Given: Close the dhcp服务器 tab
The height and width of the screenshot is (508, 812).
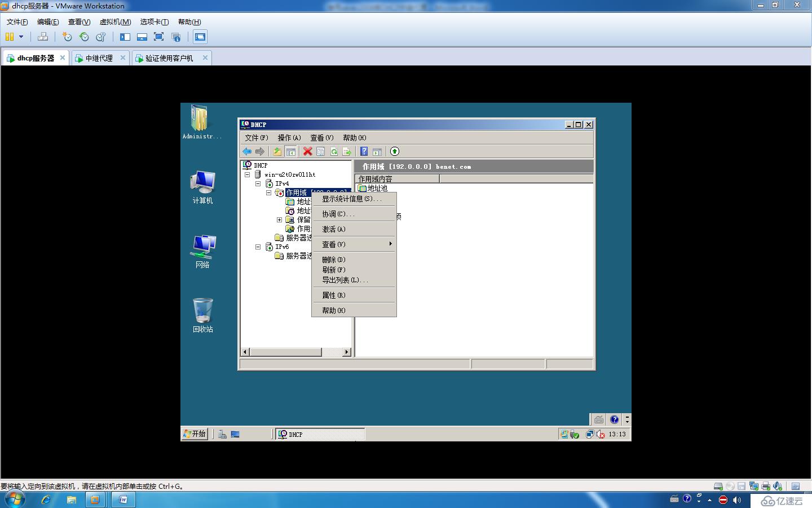Looking at the screenshot, I should pyautogui.click(x=63, y=58).
